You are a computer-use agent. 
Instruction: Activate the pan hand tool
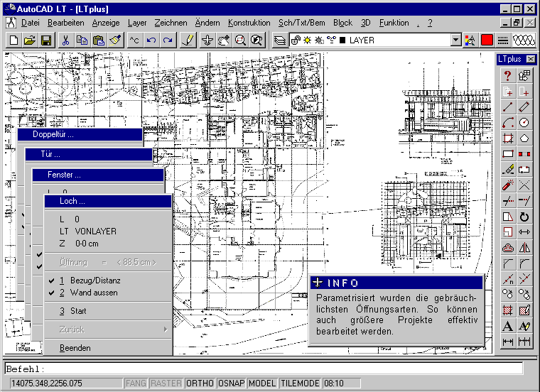[224, 40]
